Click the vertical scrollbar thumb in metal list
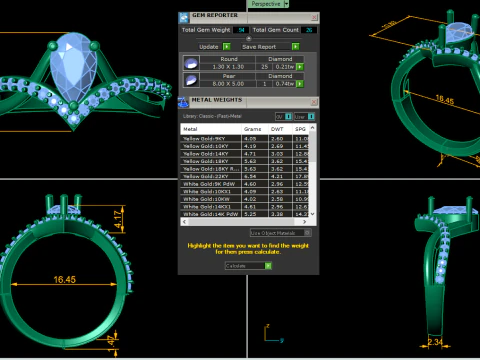The image size is (480, 360). click(312, 147)
